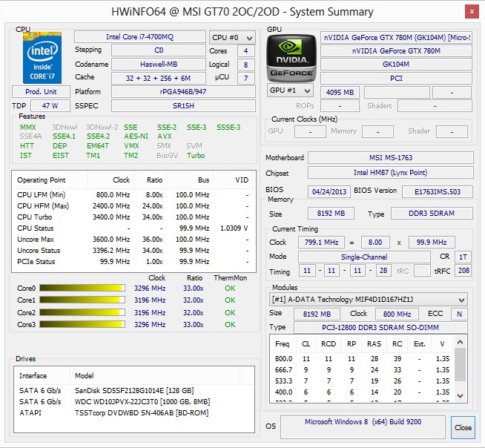Viewport: 485px width, 448px height.
Task: Click the Core0 usage bar
Action: pyautogui.click(x=82, y=288)
